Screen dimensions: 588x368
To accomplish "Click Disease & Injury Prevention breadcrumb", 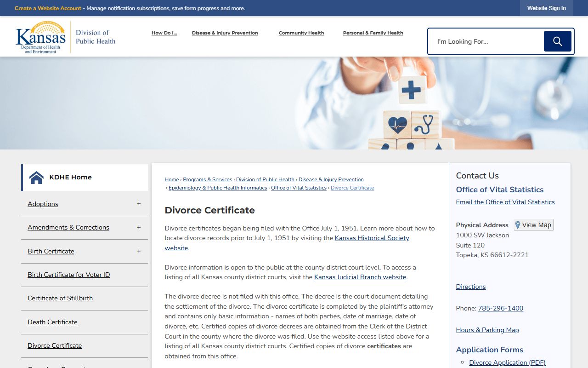I will click(x=331, y=179).
